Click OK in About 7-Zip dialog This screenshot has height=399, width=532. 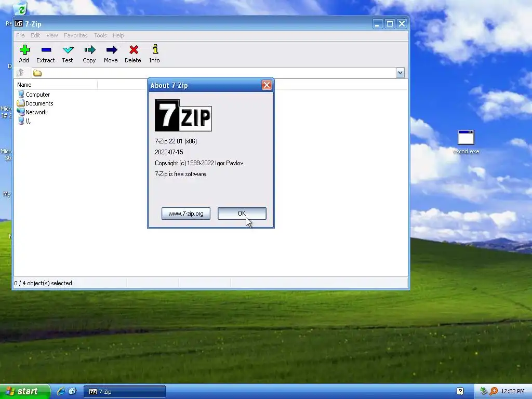coord(242,214)
